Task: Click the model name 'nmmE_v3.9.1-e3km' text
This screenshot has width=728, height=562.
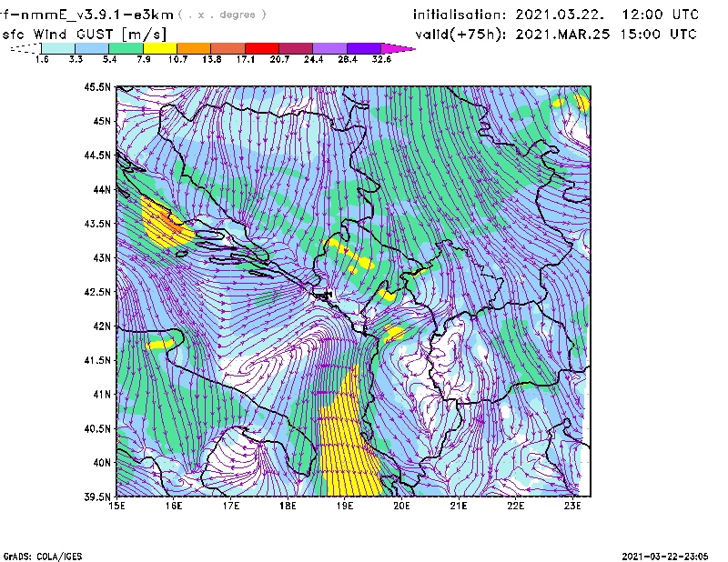Action: click(97, 15)
